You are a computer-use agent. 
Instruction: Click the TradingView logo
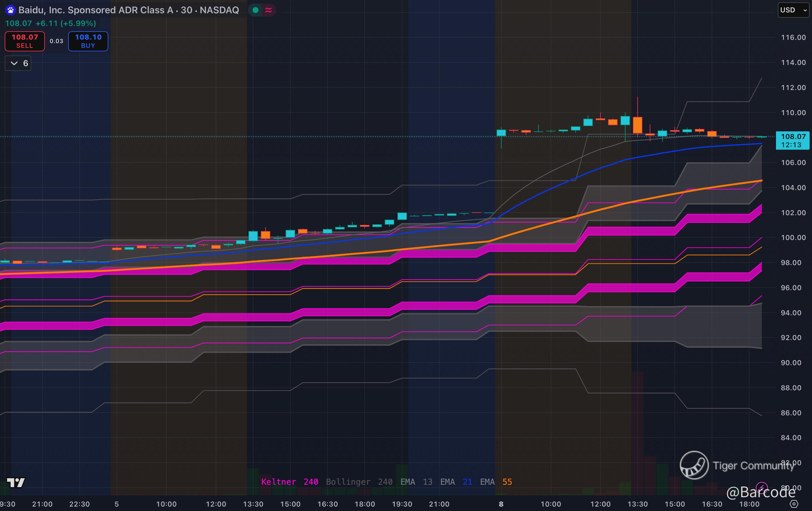[16, 483]
